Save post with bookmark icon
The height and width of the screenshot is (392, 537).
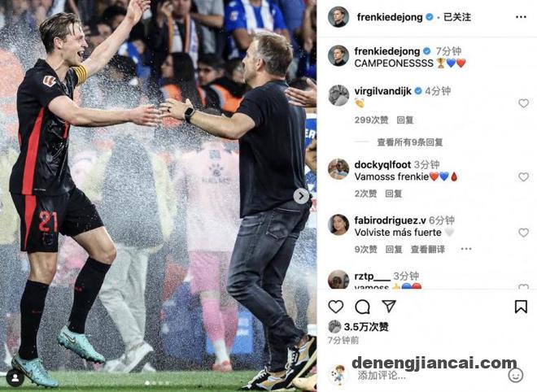click(521, 307)
